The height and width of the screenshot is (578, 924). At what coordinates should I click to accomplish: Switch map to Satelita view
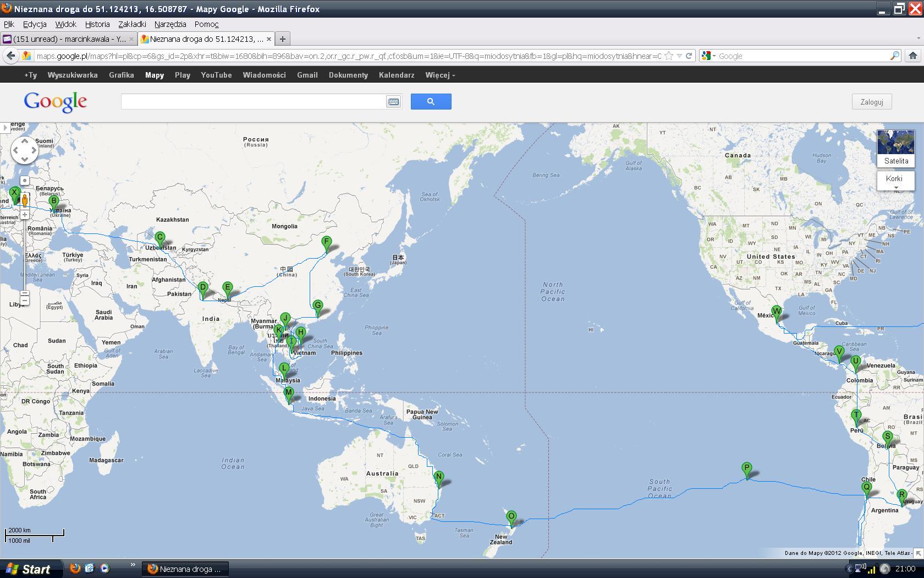(896, 148)
